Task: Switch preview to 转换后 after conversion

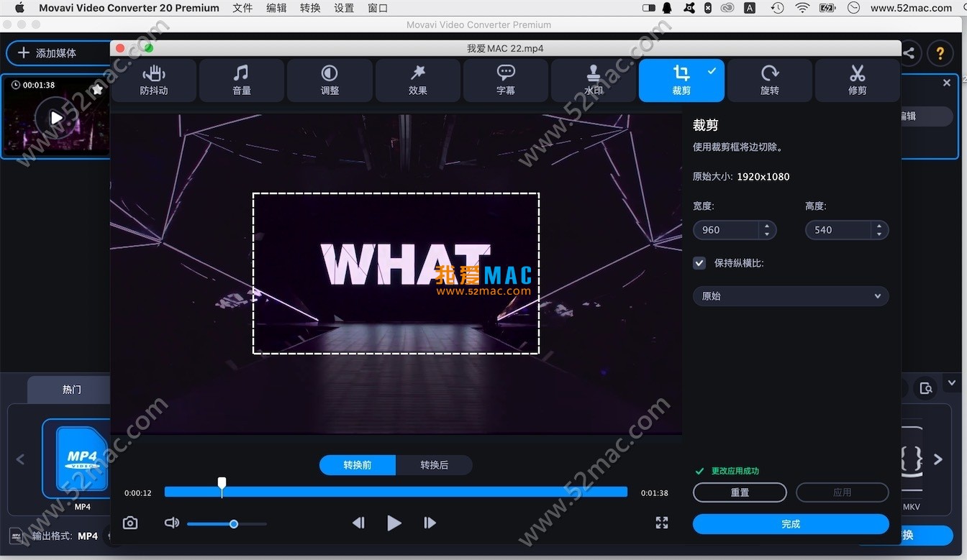Action: [434, 465]
